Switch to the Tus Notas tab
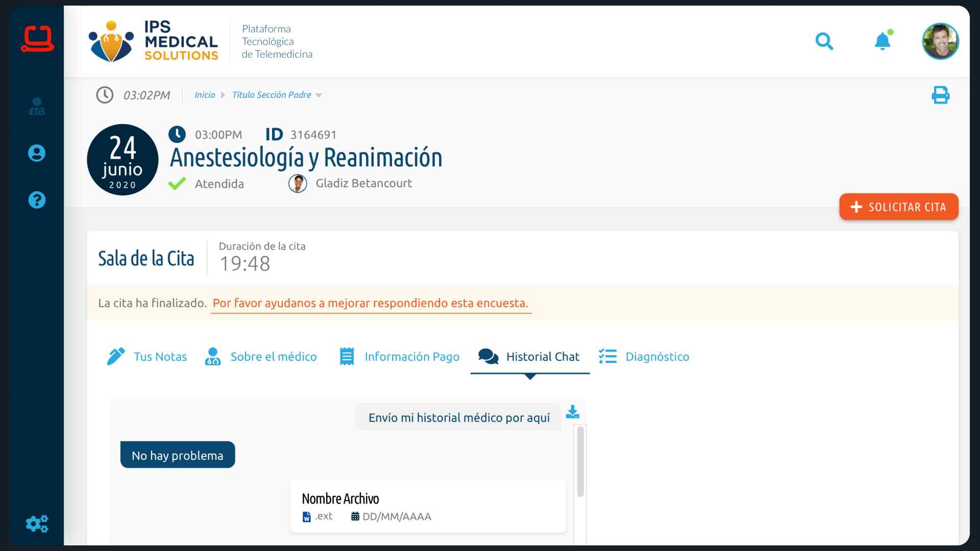The width and height of the screenshot is (980, 551). pos(147,357)
